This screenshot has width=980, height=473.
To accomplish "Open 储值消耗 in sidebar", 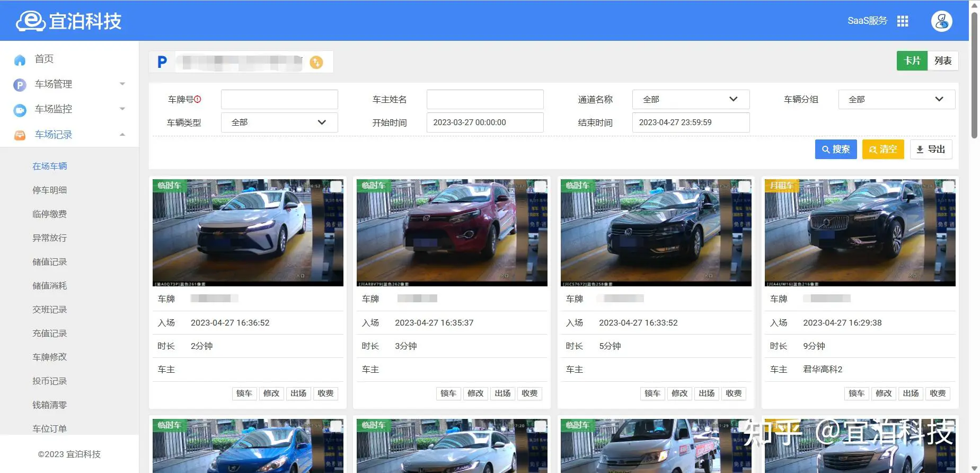I will (50, 285).
